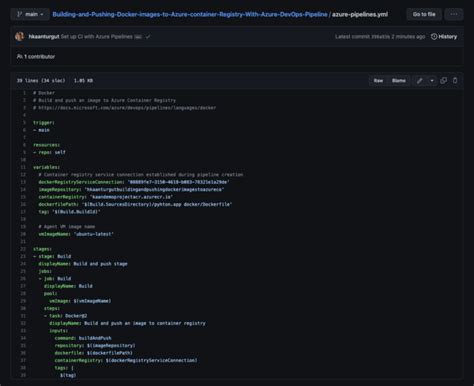474x386 pixels.
Task: Click the '- job: Build' line
Action: (x=55, y=279)
